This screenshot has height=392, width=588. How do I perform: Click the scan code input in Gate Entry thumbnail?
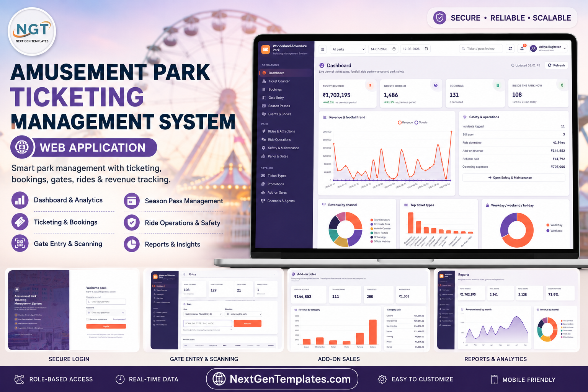207,323
